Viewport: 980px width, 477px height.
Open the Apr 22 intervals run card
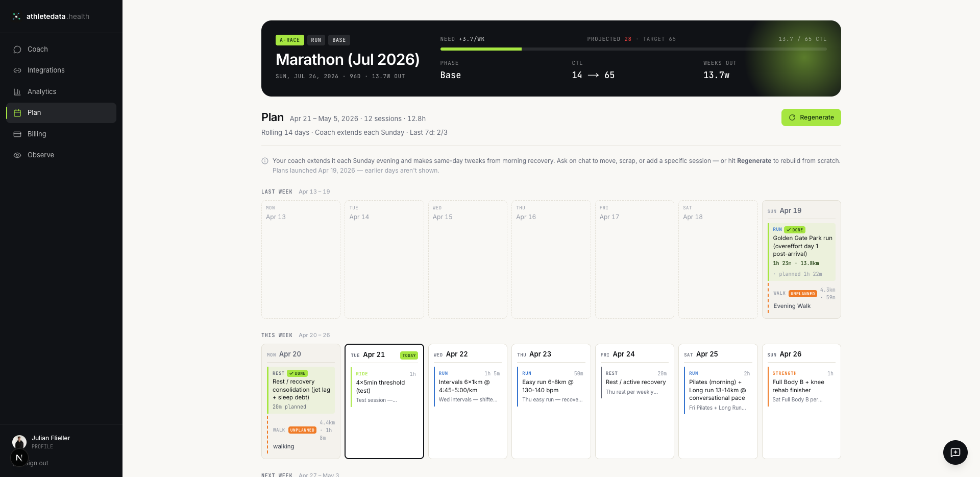(x=468, y=388)
